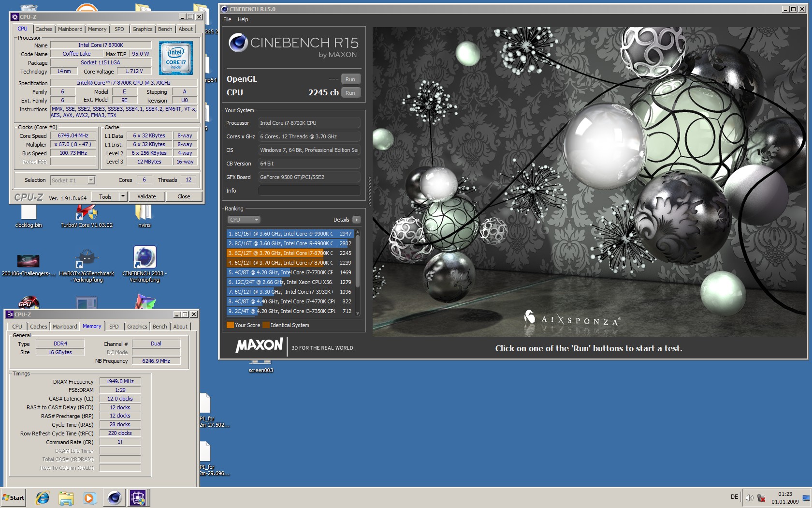Image resolution: width=812 pixels, height=508 pixels.
Task: Open the 200106-Challengers desktop icon
Action: pyautogui.click(x=29, y=265)
